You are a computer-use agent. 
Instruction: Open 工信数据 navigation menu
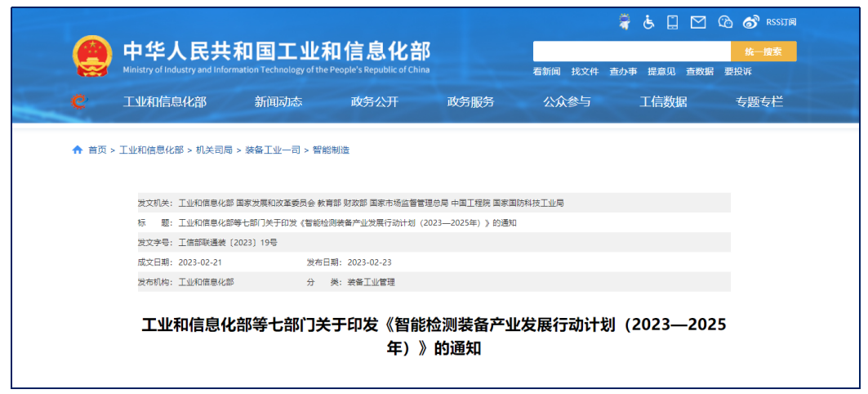point(663,102)
